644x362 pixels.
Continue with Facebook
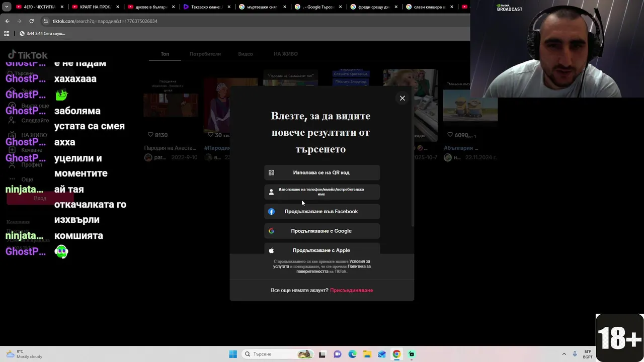point(322,211)
